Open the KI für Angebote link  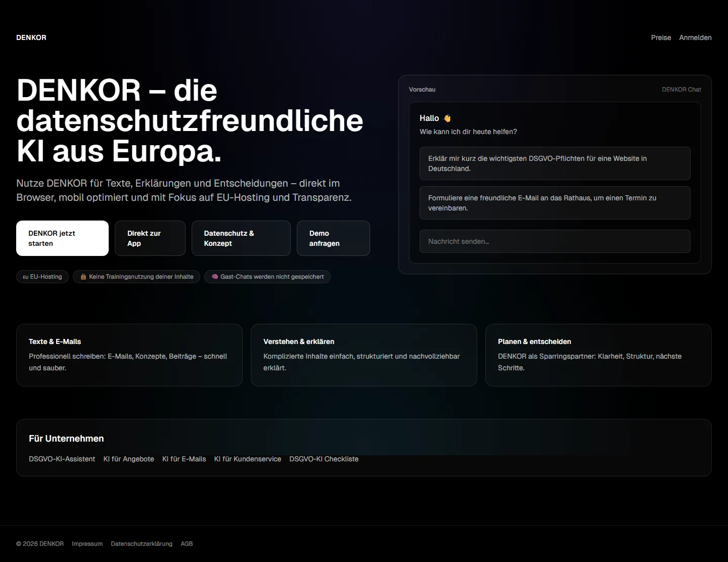pos(129,459)
